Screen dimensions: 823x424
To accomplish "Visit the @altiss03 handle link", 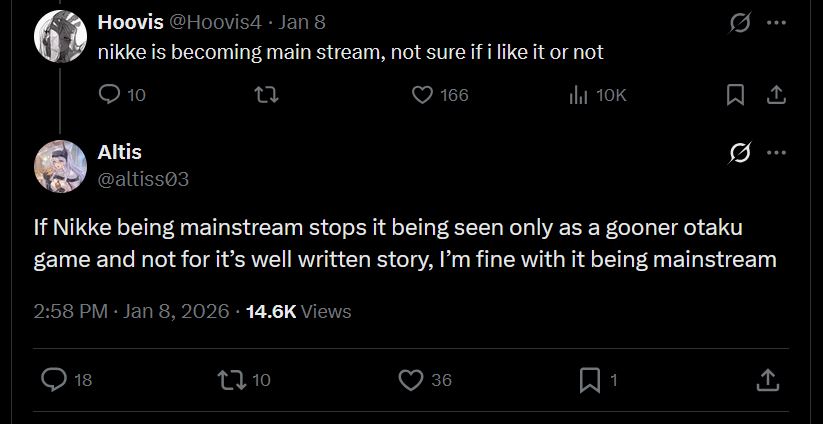I will [x=143, y=179].
